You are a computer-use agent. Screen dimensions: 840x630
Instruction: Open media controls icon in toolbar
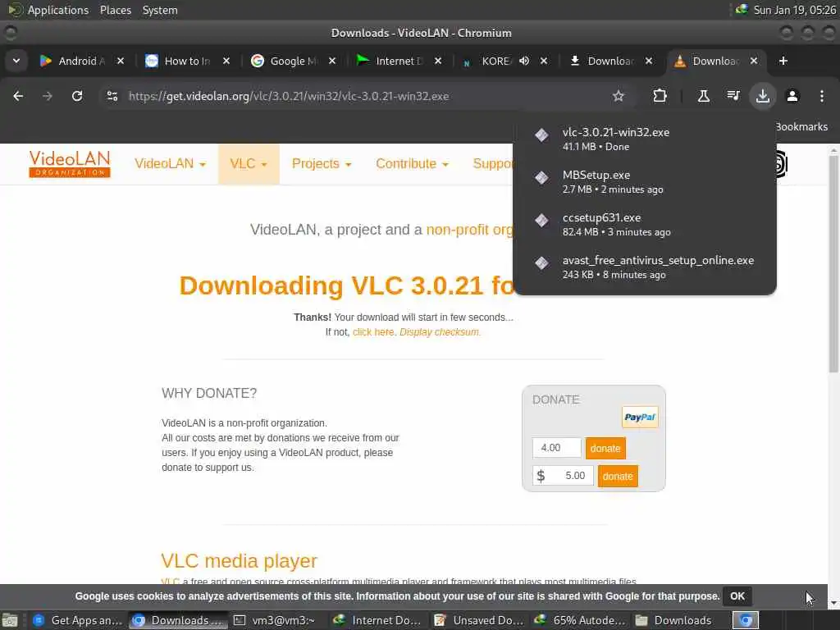click(x=733, y=96)
